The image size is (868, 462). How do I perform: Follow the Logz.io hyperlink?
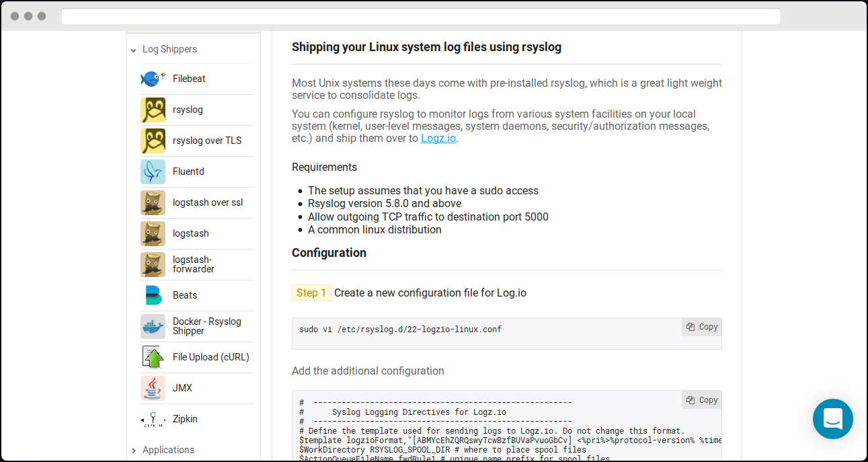438,138
